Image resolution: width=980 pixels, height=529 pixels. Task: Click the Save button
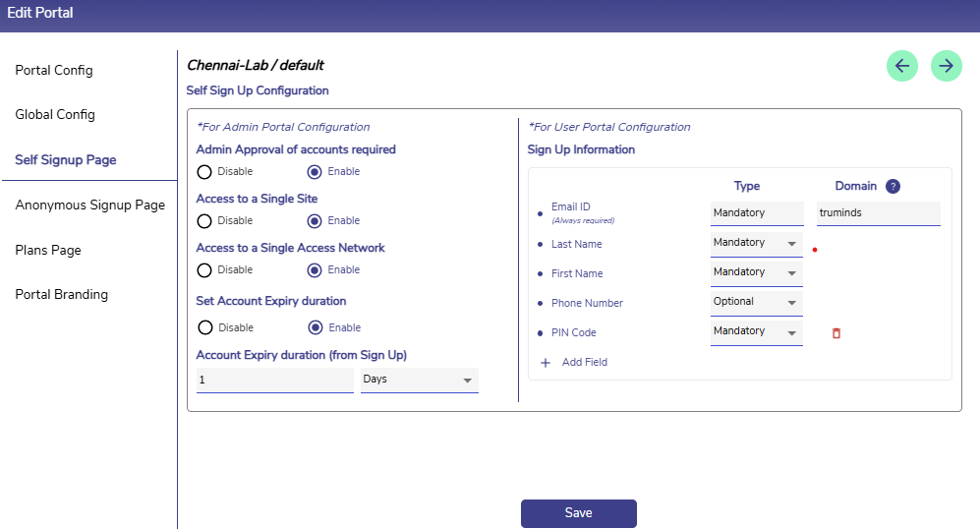point(578,513)
